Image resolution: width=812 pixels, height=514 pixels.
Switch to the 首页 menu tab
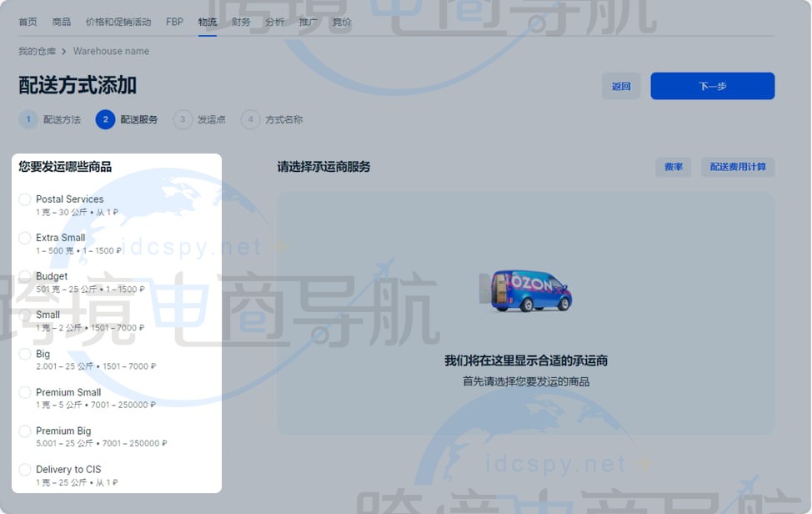27,22
